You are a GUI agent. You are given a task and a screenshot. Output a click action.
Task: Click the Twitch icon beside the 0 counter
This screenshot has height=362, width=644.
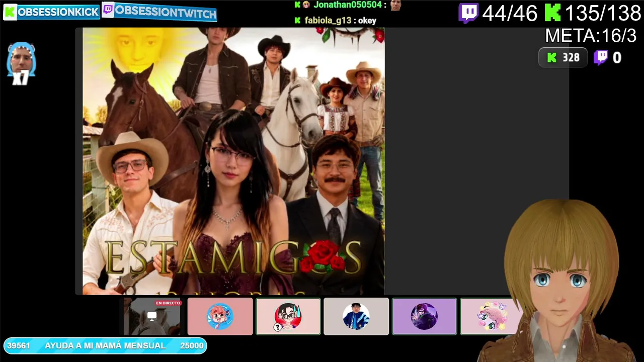[x=600, y=58]
